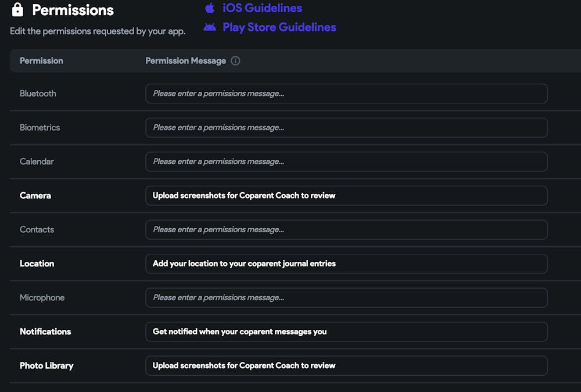This screenshot has height=392, width=581.
Task: Focus the Bluetooth permission message field
Action: [346, 93]
